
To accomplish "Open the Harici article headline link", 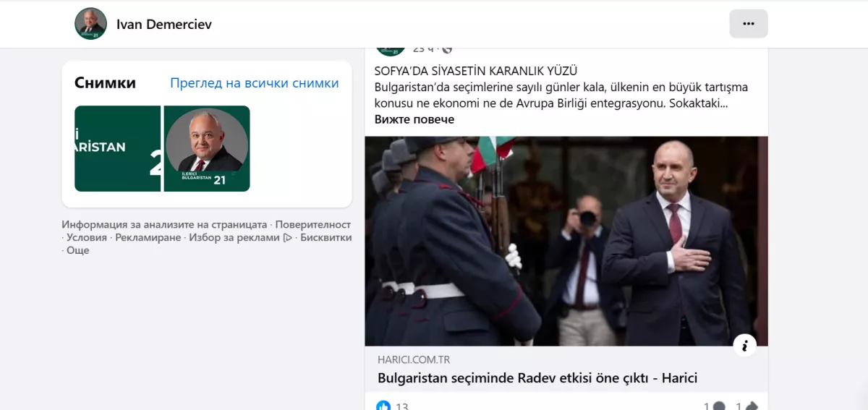I will [x=537, y=377].
